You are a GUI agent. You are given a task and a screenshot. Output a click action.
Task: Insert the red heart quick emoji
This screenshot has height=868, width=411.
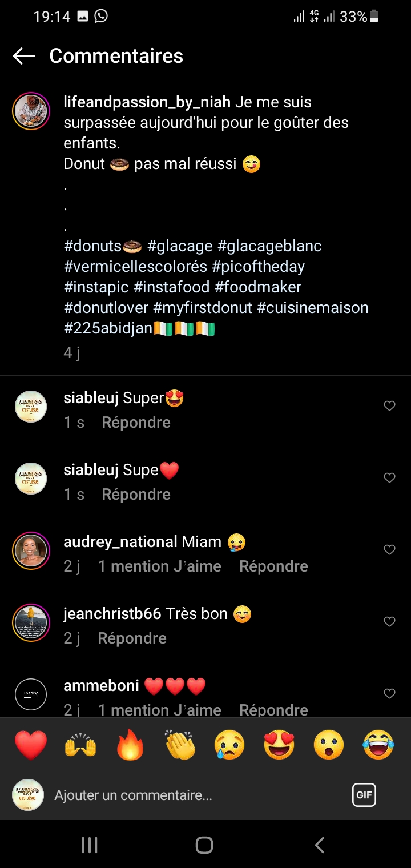tap(31, 745)
